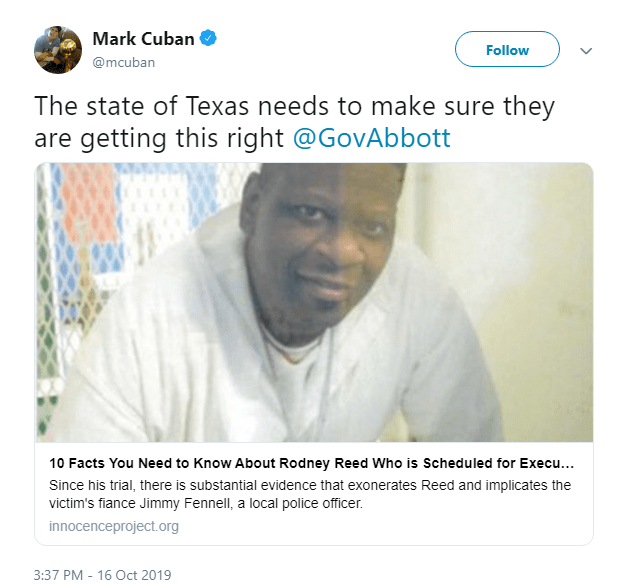This screenshot has height=588, width=629.
Task: Open the 3:37 PM tweet timestamp
Action: pyautogui.click(x=58, y=575)
